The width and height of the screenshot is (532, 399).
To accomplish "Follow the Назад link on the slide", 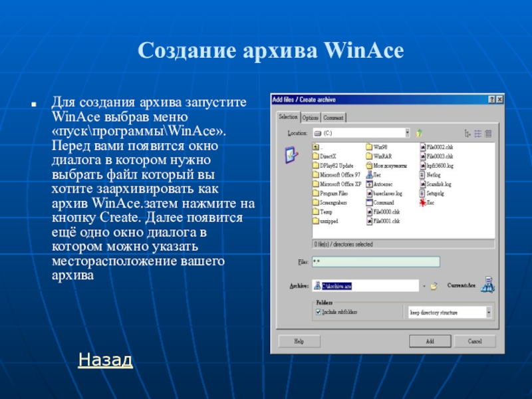I will coord(105,359).
